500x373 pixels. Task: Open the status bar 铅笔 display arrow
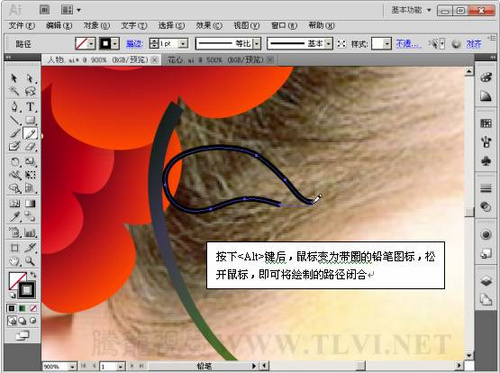pos(254,366)
